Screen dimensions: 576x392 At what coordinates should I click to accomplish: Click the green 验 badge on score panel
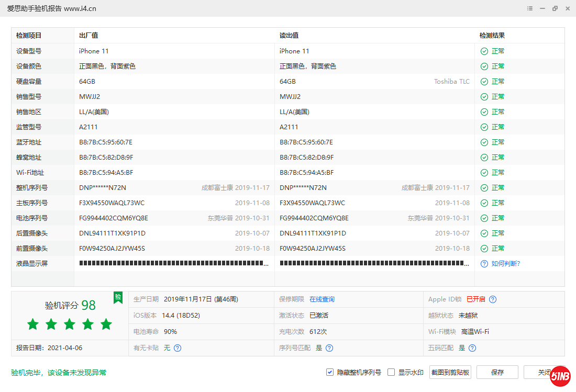click(118, 297)
